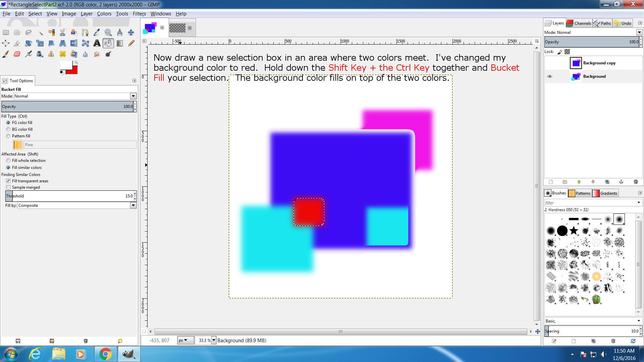Select the Fuzzy Select magic wand tool

(x=40, y=33)
